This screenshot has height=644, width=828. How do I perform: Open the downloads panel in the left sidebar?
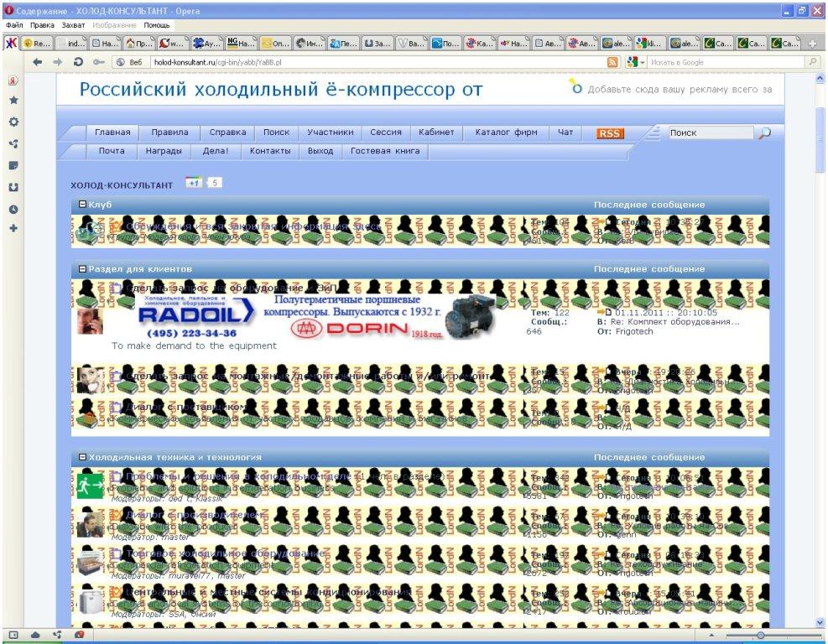click(13, 187)
